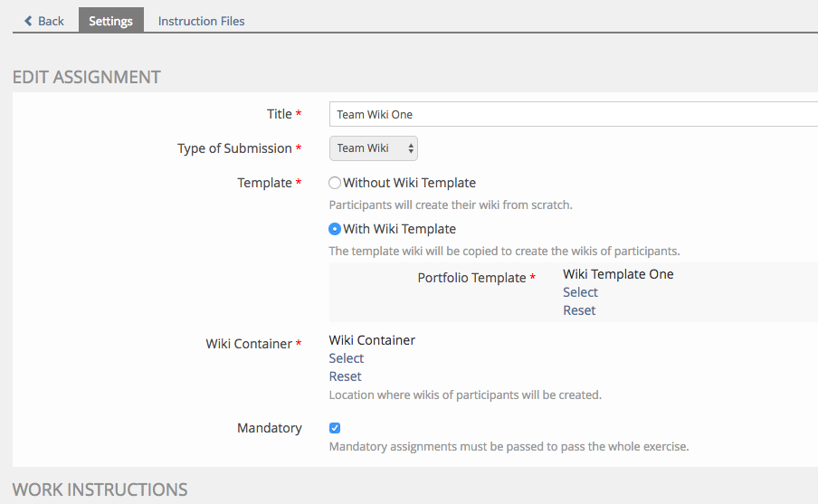This screenshot has height=504, width=818.
Task: Click the Edit Assignment section heading
Action: (x=87, y=77)
